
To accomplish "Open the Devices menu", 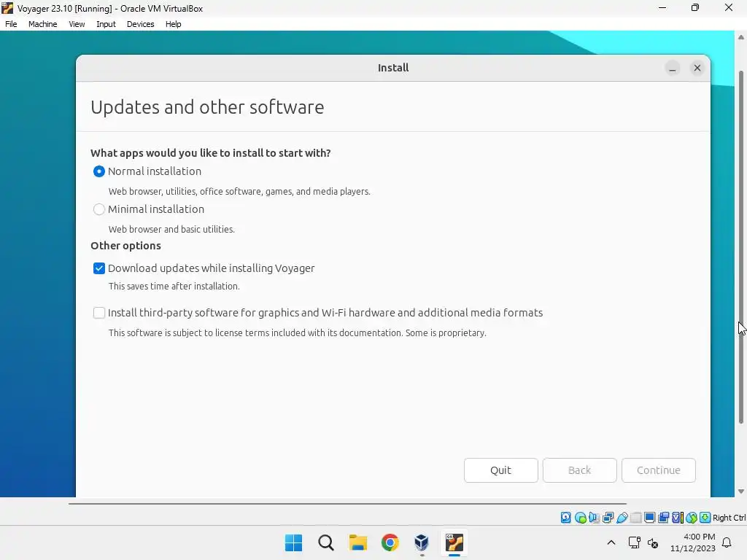I will click(x=140, y=24).
